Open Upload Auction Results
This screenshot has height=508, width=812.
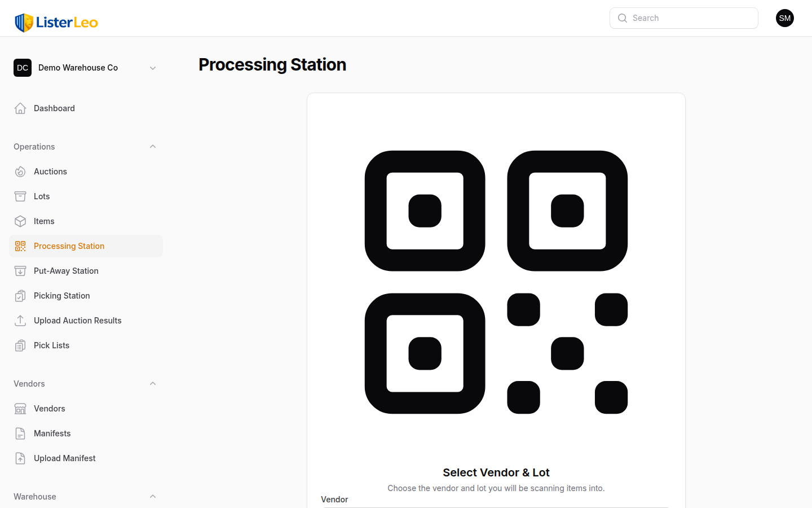tap(77, 320)
